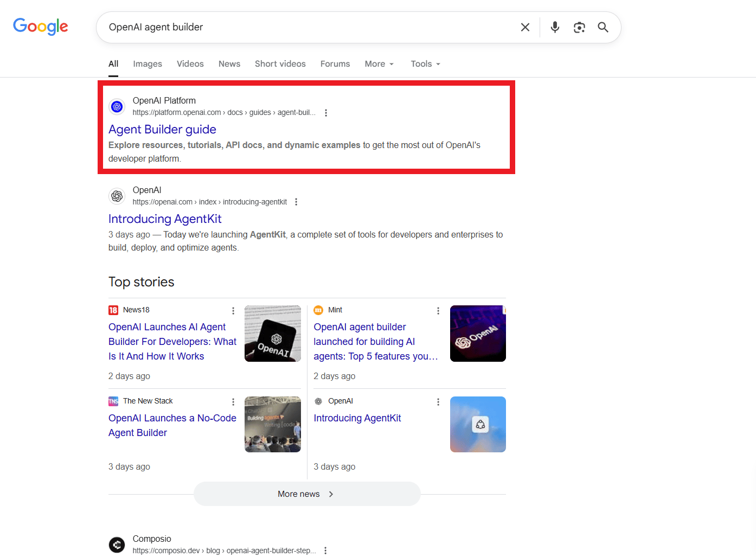Open the Forums tab
Image resolution: width=756 pixels, height=557 pixels.
(335, 64)
